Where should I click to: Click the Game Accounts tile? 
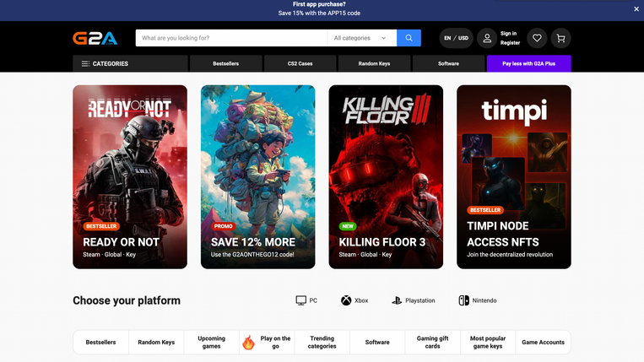point(543,342)
